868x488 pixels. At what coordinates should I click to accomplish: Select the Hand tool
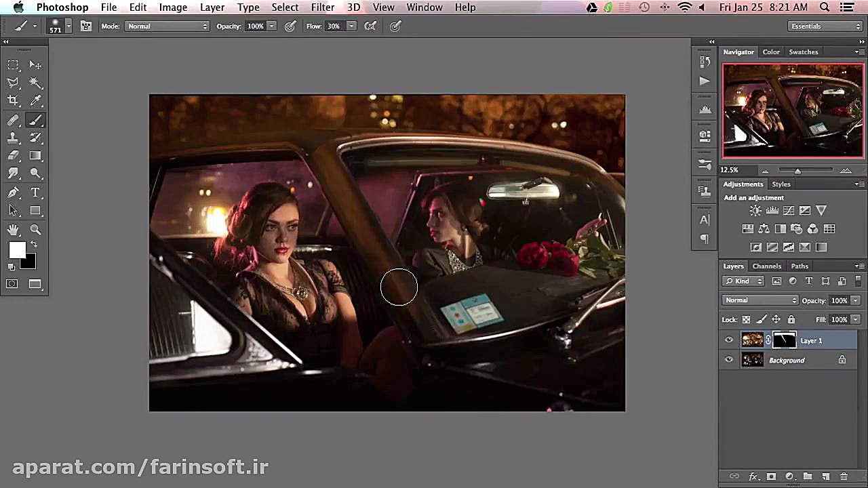click(x=13, y=230)
